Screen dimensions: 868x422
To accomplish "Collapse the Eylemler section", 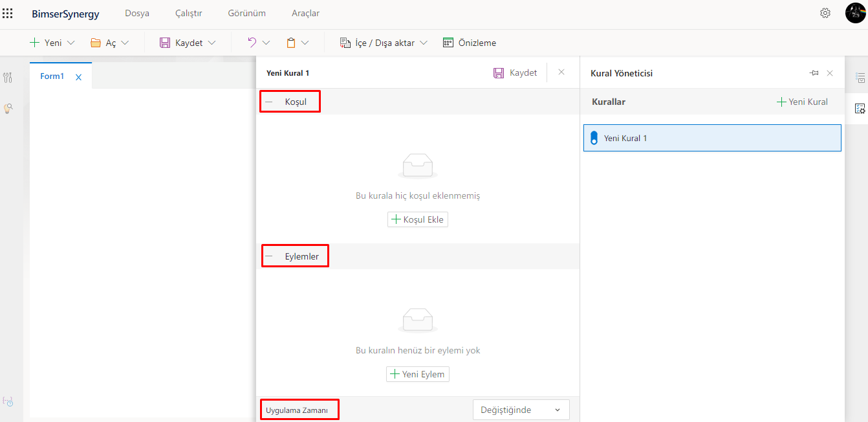I will (269, 256).
